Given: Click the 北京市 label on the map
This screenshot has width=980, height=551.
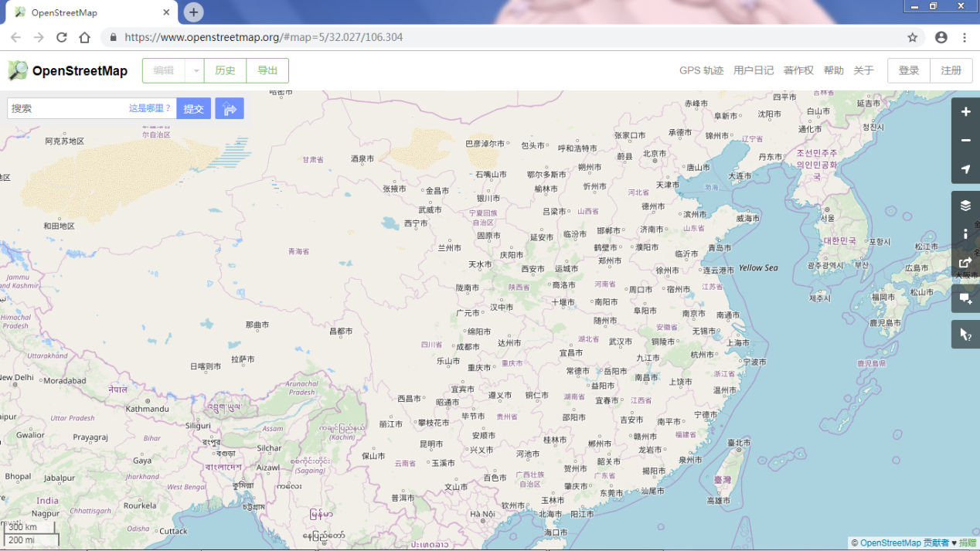Looking at the screenshot, I should 654,154.
